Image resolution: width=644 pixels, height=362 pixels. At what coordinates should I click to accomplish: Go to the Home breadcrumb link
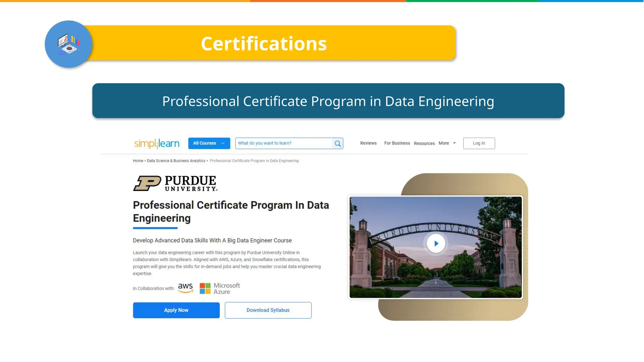coord(138,161)
